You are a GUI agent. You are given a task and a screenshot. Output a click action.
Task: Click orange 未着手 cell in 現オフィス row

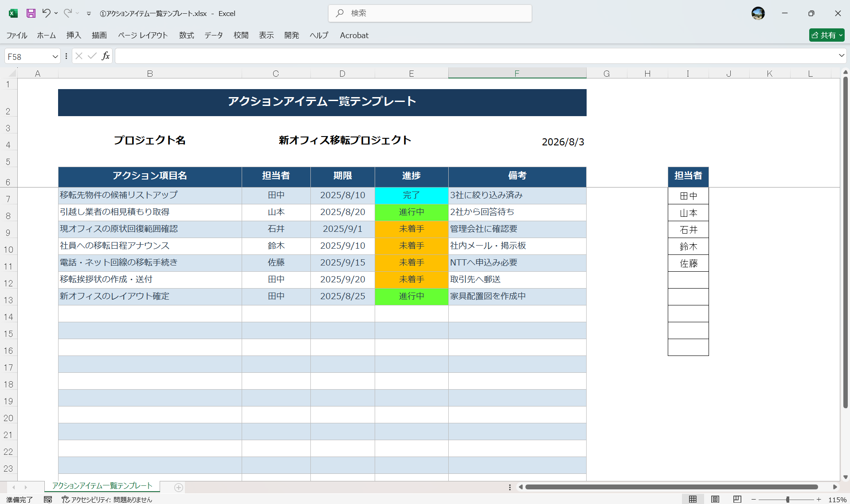(x=411, y=229)
